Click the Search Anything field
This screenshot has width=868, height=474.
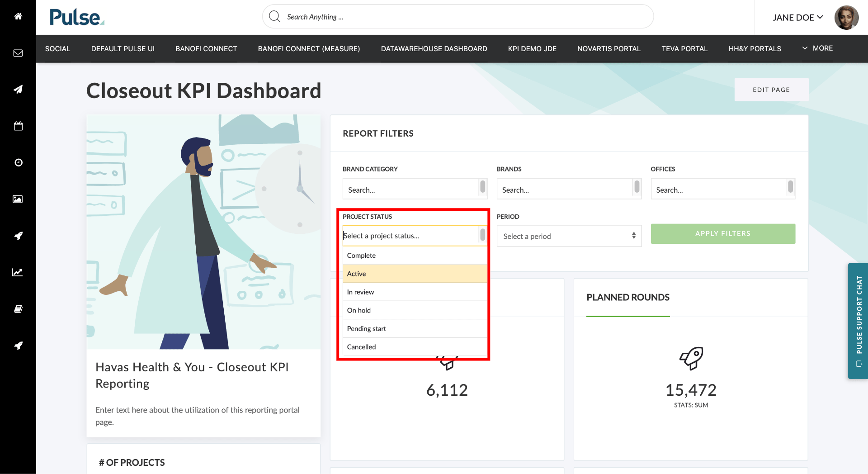click(x=458, y=17)
